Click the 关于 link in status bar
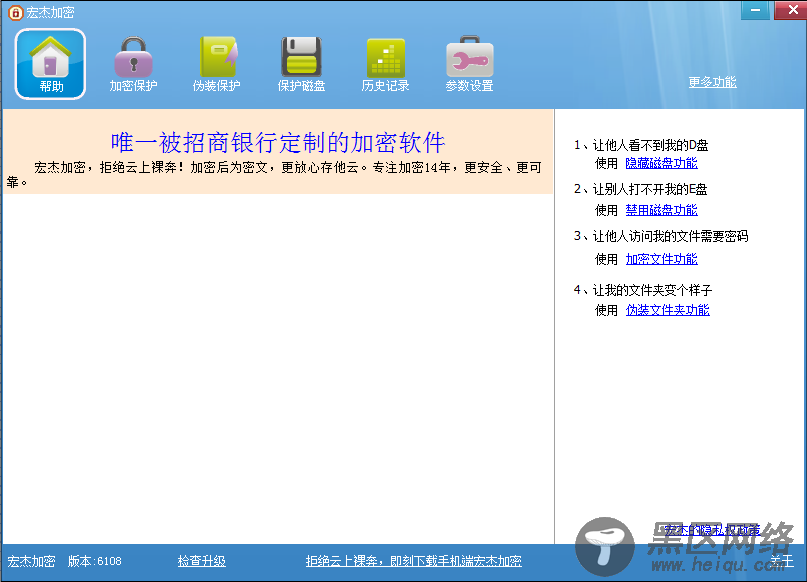 (x=782, y=561)
